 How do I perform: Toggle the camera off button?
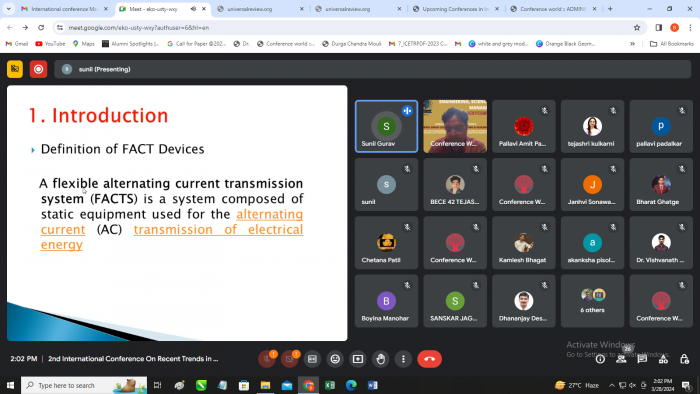point(289,359)
